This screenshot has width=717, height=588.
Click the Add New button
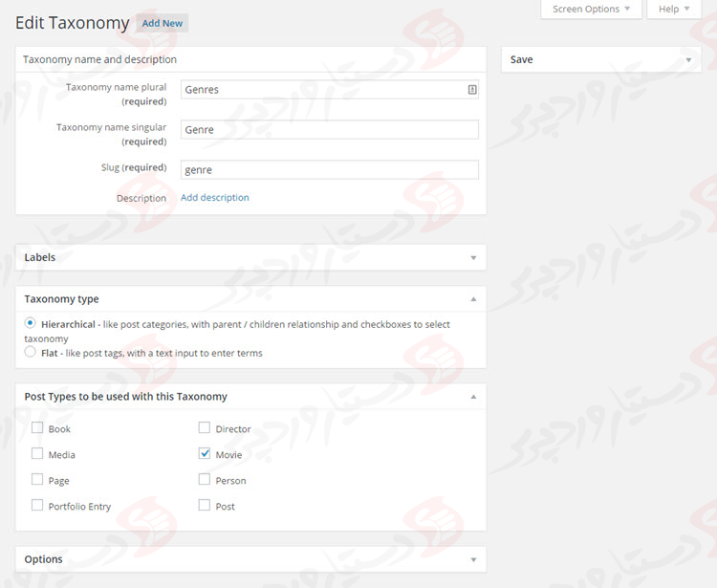point(163,23)
